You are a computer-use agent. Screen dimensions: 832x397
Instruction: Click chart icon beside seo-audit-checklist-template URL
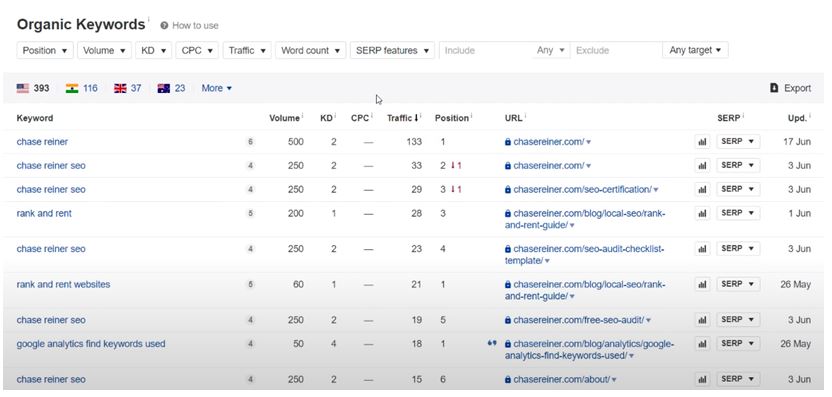(702, 249)
